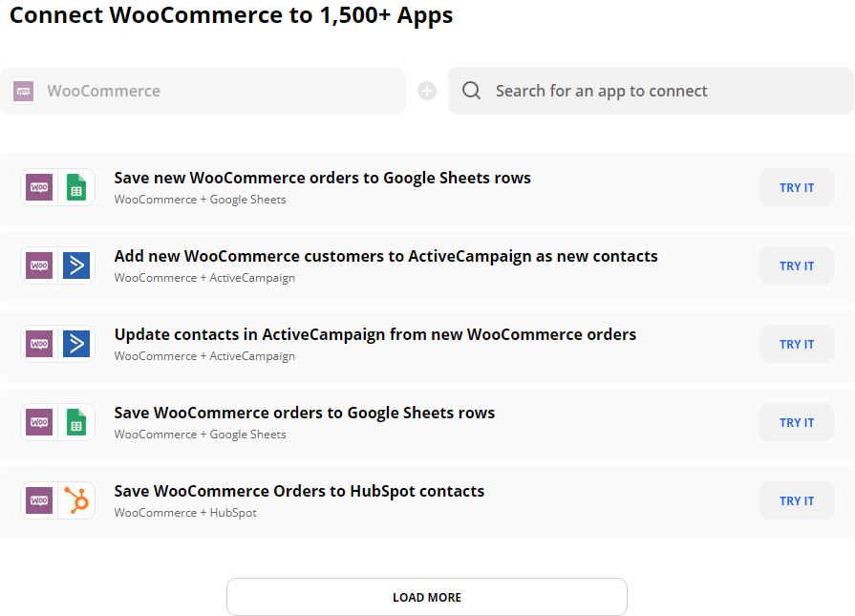Open "Save WooCommerce Orders to HubSpot contacts" title
The height and width of the screenshot is (616, 855).
(299, 491)
